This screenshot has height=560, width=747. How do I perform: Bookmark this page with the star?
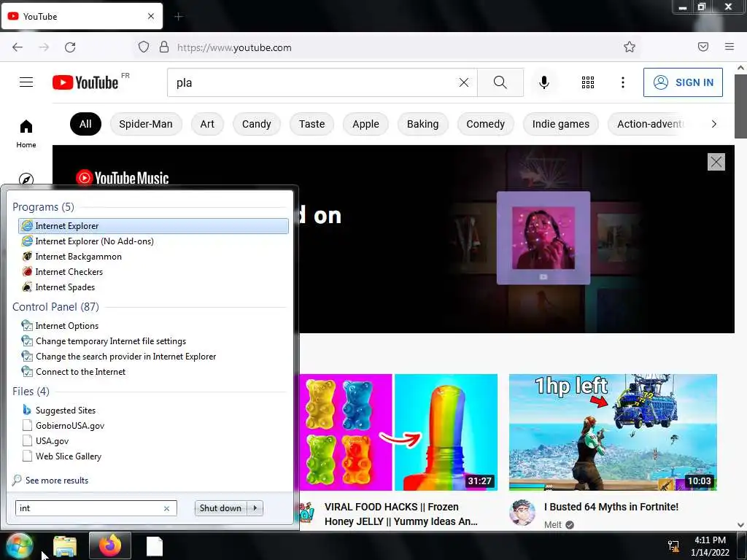(630, 47)
